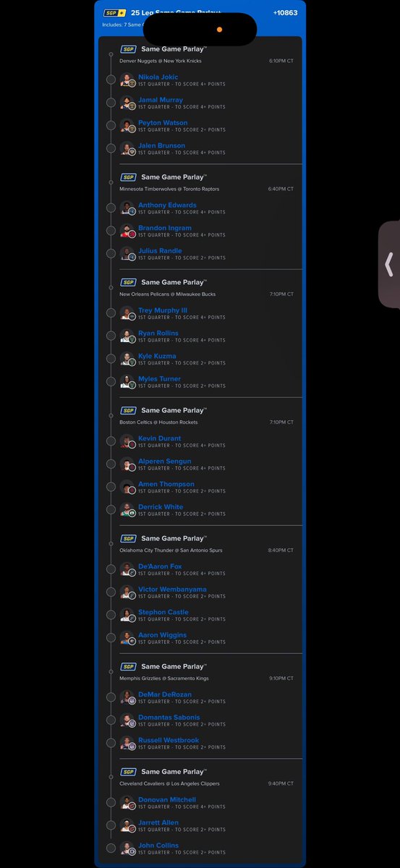The width and height of the screenshot is (400, 868).
Task: Tap the SGP badge for Nuggets @ Knicks
Action: [128, 49]
